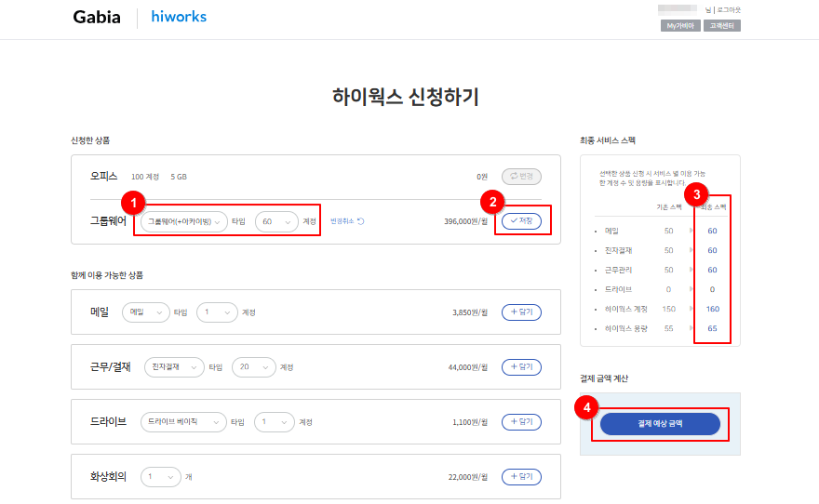Image resolution: width=819 pixels, height=504 pixels.
Task: Expand the 근무/결재 account dropdown showing 20
Action: 254,367
